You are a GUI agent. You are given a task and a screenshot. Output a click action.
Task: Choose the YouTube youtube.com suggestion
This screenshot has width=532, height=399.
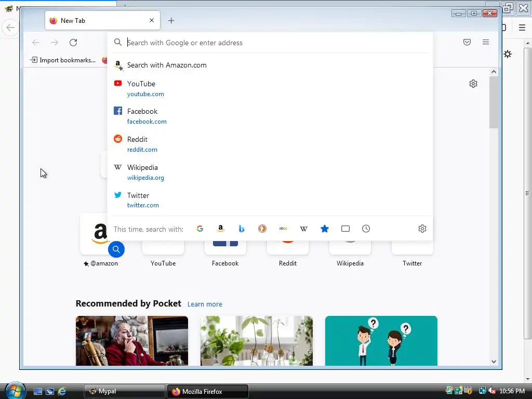click(270, 88)
